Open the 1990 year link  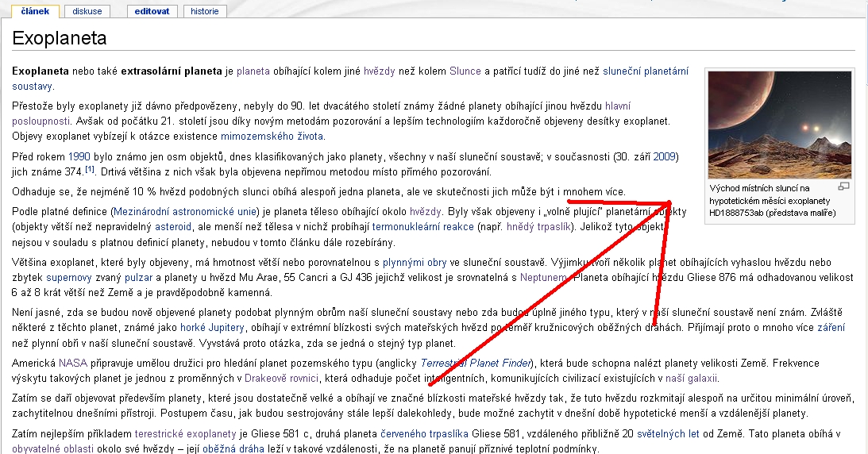point(79,156)
